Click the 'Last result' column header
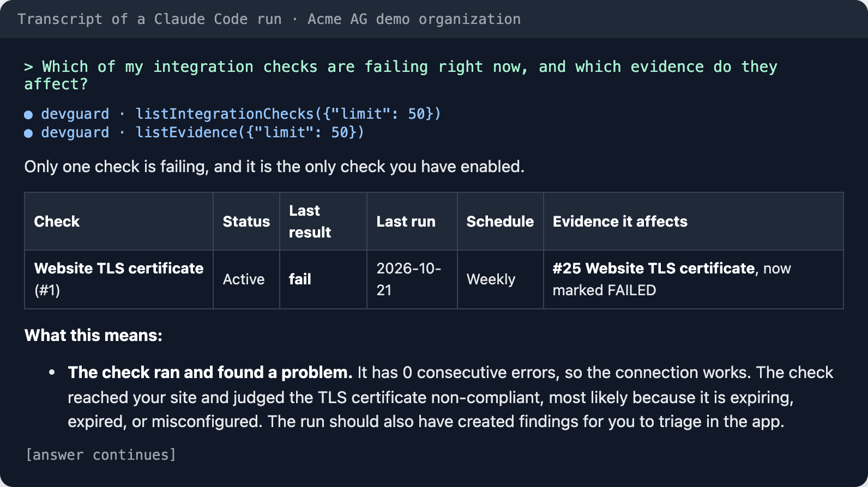 323,221
